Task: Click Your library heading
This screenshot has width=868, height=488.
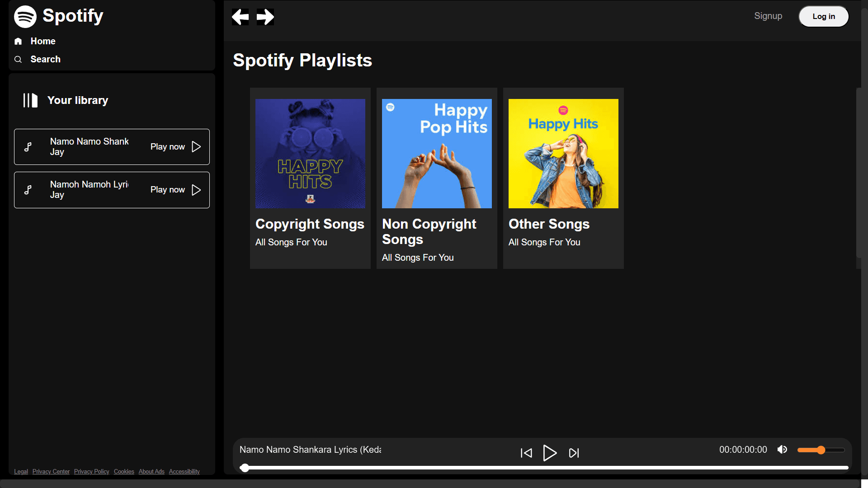Action: click(x=78, y=100)
